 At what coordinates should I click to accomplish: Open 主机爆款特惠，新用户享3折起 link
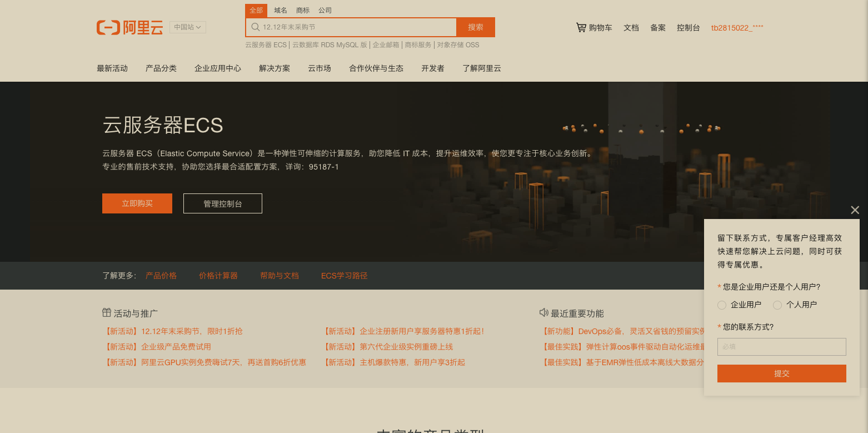tap(393, 362)
